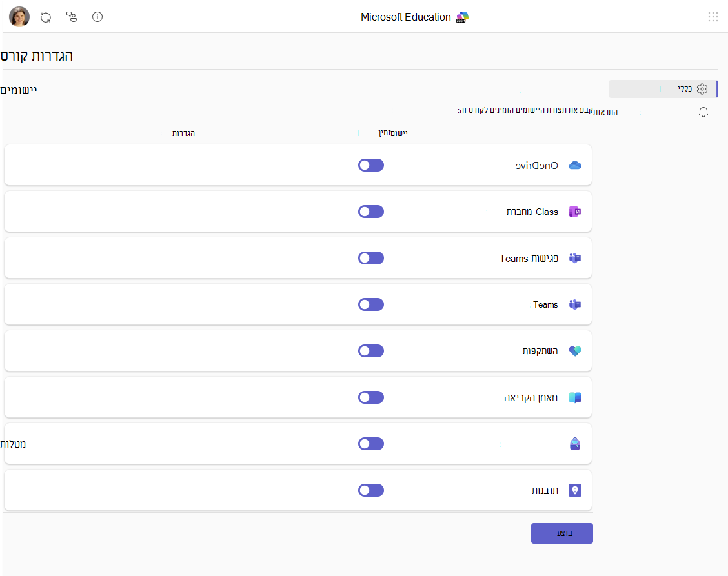Image resolution: width=728 pixels, height=576 pixels.
Task: Click the תובנות label
Action: click(545, 491)
